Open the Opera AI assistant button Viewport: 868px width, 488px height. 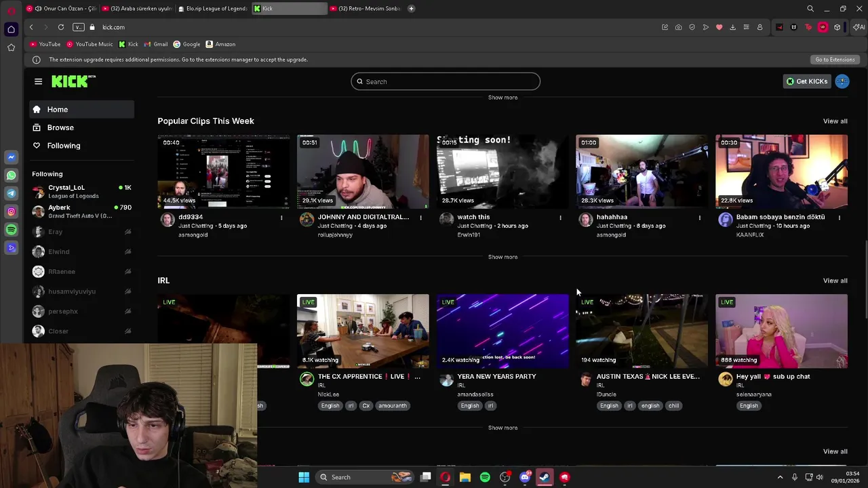click(859, 27)
